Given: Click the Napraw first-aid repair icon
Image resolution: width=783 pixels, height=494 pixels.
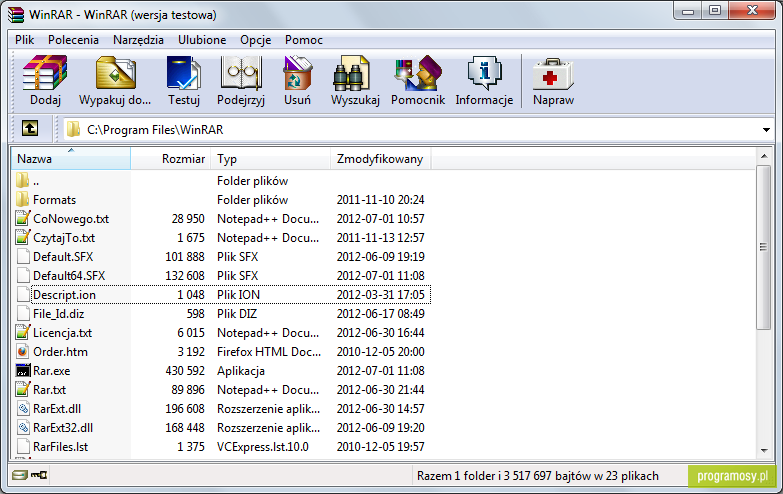Looking at the screenshot, I should tap(553, 74).
